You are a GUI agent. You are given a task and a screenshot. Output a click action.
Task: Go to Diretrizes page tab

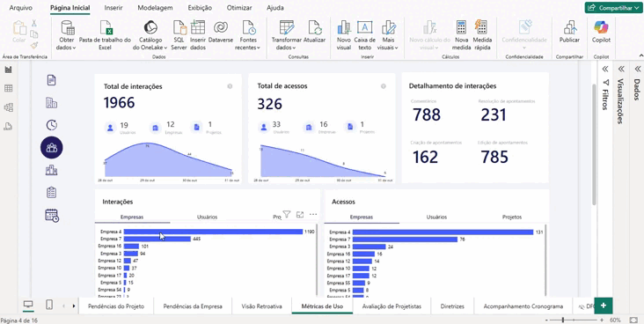coord(452,306)
